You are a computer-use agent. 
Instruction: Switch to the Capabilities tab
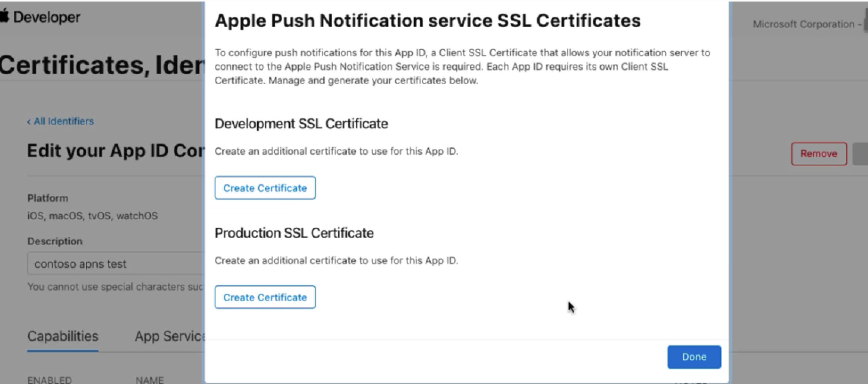click(62, 336)
